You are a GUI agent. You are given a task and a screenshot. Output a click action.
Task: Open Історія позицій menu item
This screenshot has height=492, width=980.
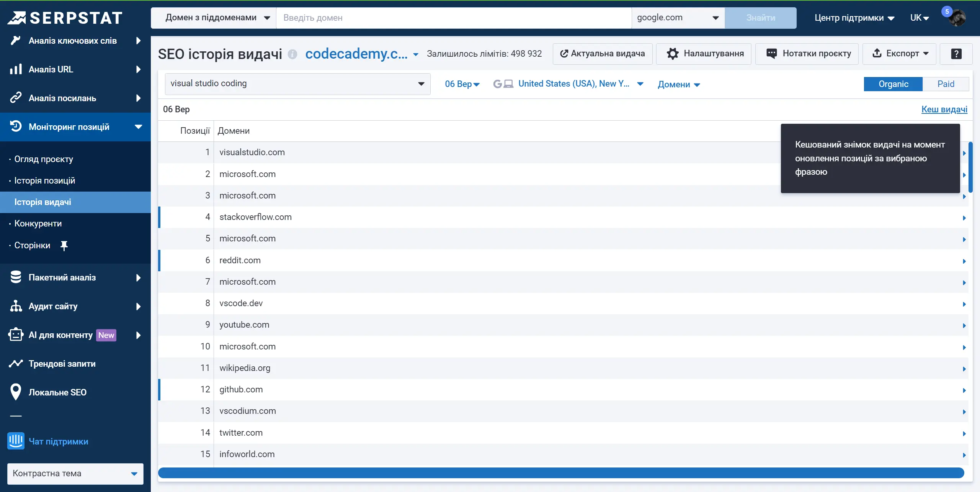coord(44,180)
